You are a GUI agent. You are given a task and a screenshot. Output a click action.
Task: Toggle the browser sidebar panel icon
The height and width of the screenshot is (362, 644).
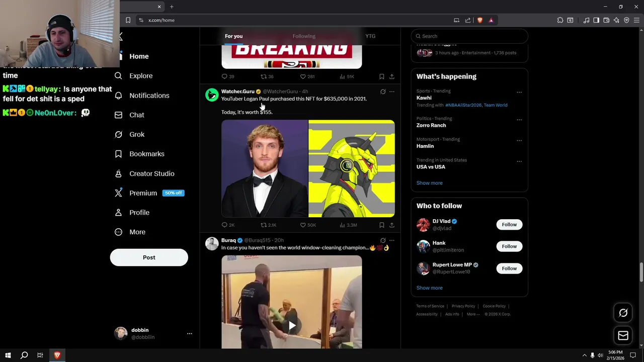pos(596,20)
